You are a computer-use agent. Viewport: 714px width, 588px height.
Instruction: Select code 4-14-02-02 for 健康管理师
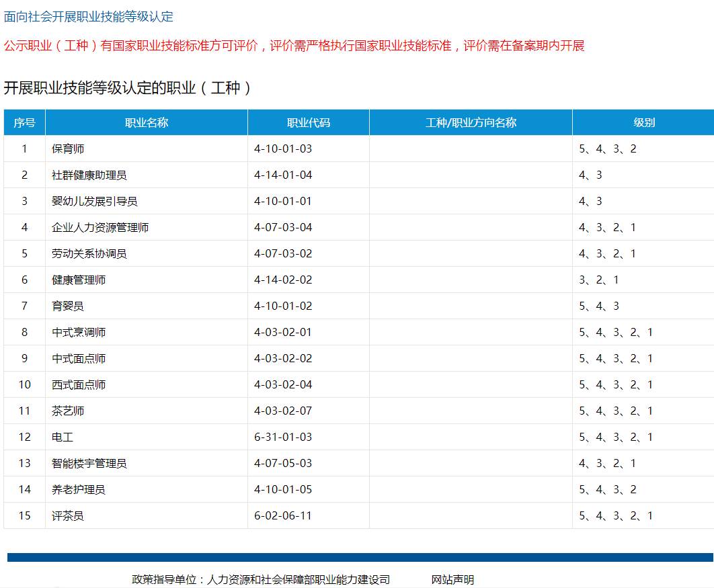pos(283,280)
